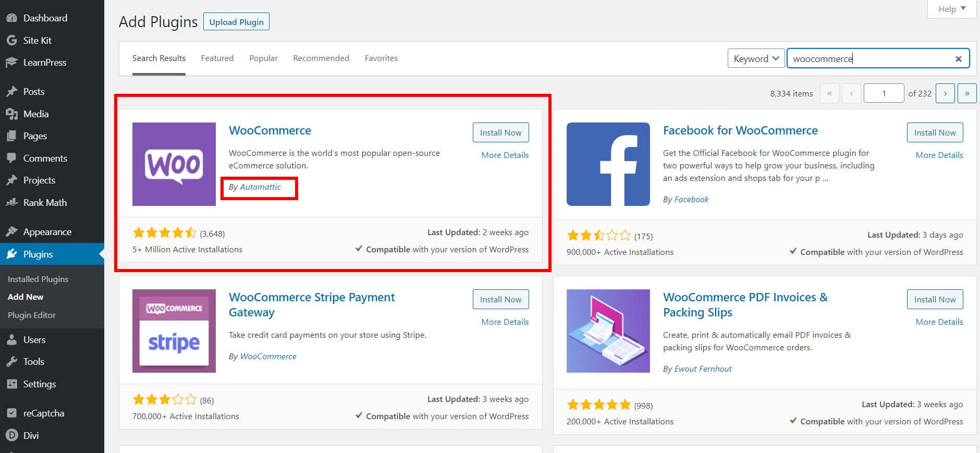Switch to the Featured tab
980x453 pixels.
point(217,58)
